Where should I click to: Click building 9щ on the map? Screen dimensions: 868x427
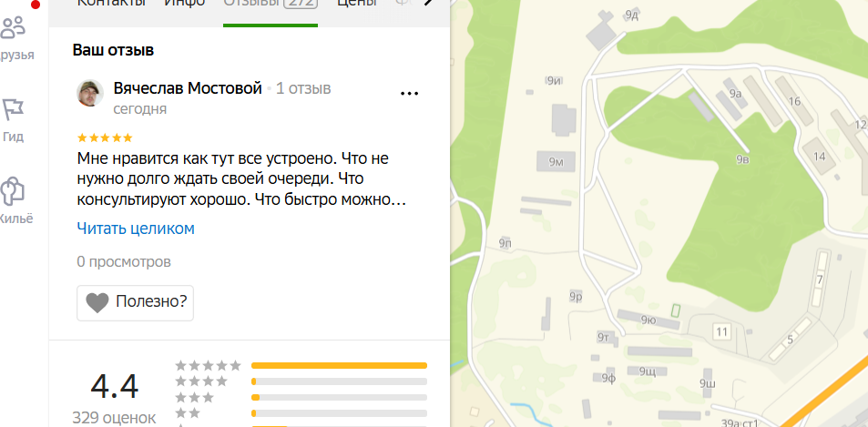click(647, 371)
